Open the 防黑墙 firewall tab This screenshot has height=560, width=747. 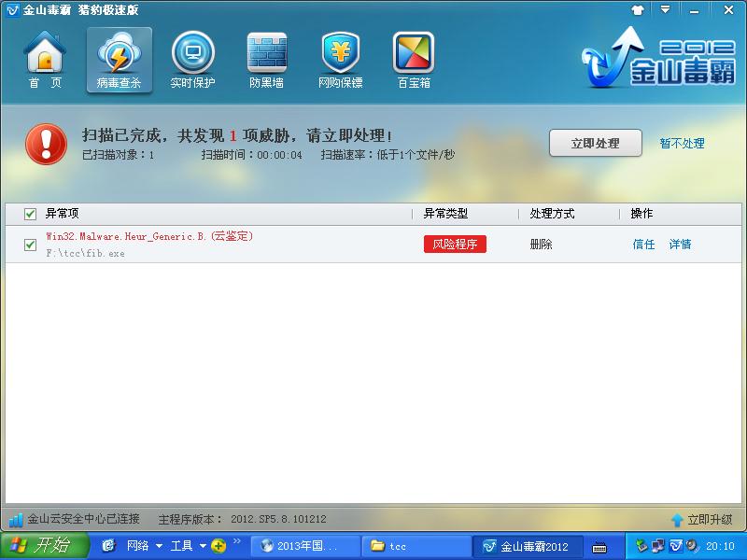tap(267, 60)
